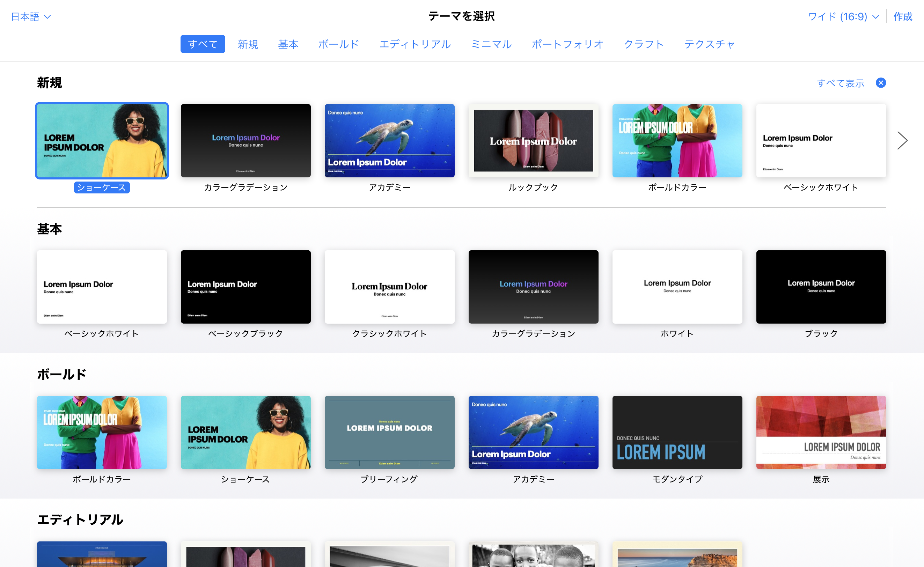Open the 日本語 language dropdown
The image size is (924, 567).
tap(31, 16)
